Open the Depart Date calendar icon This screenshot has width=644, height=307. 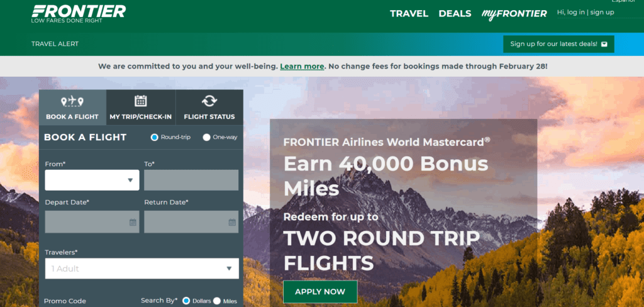point(133,222)
